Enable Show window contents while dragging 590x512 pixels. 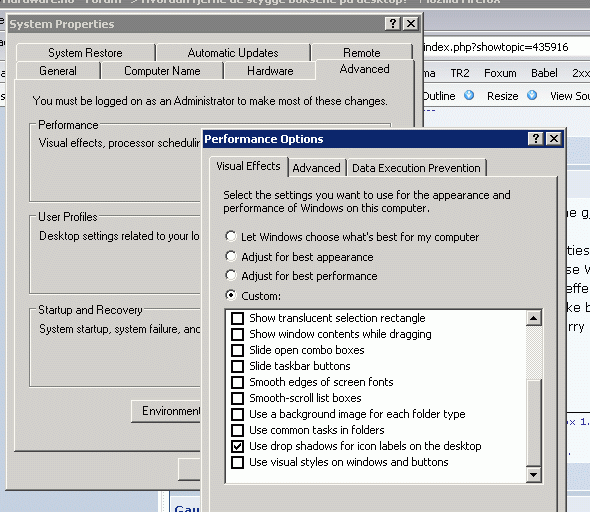point(237,334)
